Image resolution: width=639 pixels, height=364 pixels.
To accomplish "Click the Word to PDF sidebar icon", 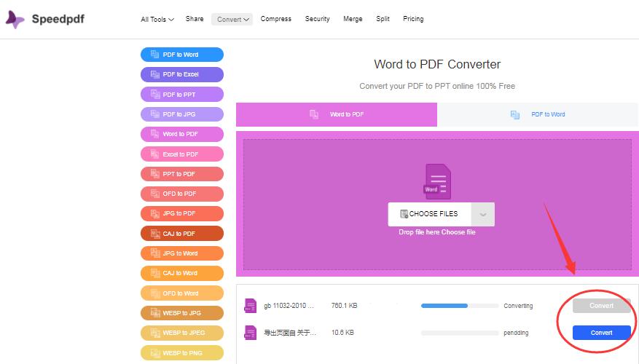I will click(155, 134).
